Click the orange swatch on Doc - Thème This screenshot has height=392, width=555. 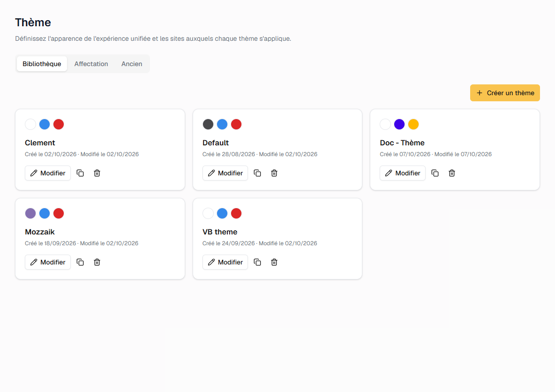413,124
